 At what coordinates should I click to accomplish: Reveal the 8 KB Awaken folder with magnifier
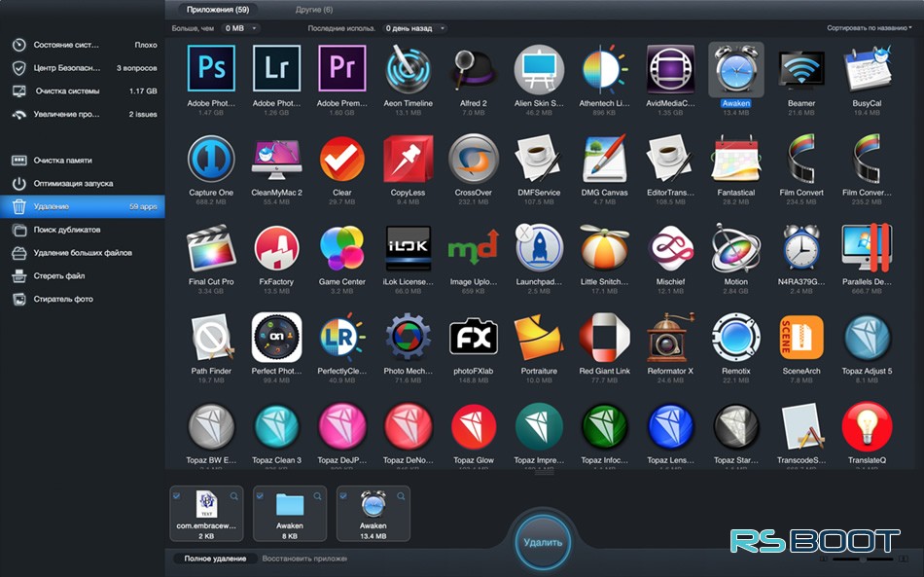(x=318, y=496)
